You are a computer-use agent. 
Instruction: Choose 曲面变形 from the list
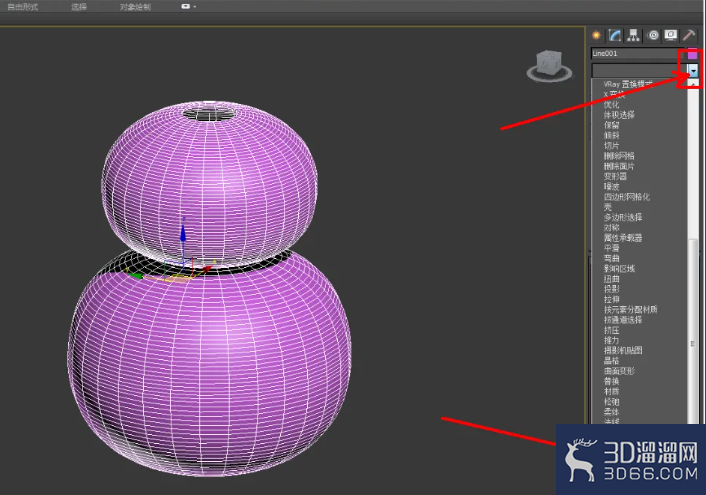619,371
